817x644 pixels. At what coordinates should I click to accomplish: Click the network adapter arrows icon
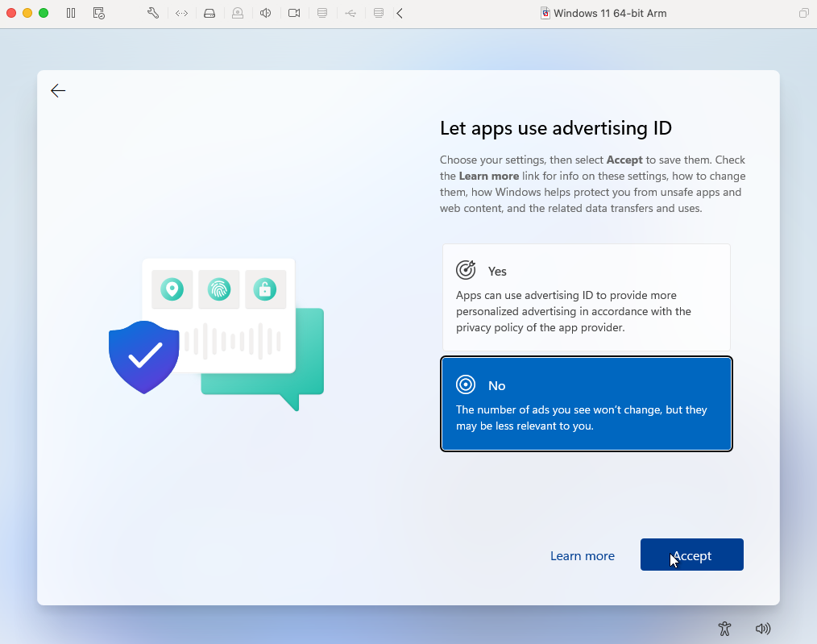tap(181, 13)
